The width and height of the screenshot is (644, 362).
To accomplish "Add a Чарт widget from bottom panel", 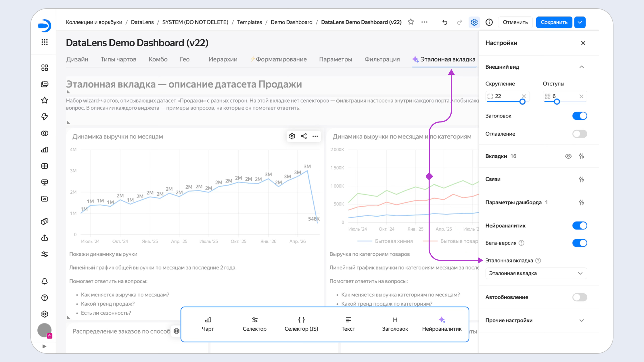I will tap(208, 324).
